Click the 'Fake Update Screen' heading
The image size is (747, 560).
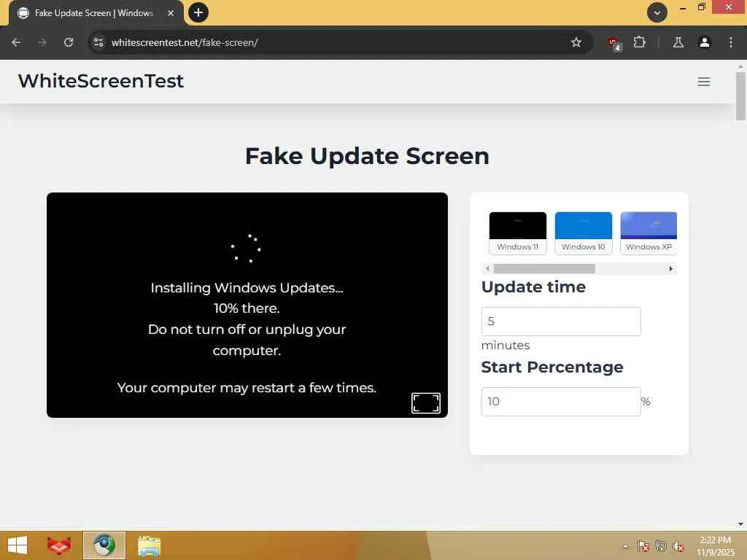coord(367,156)
